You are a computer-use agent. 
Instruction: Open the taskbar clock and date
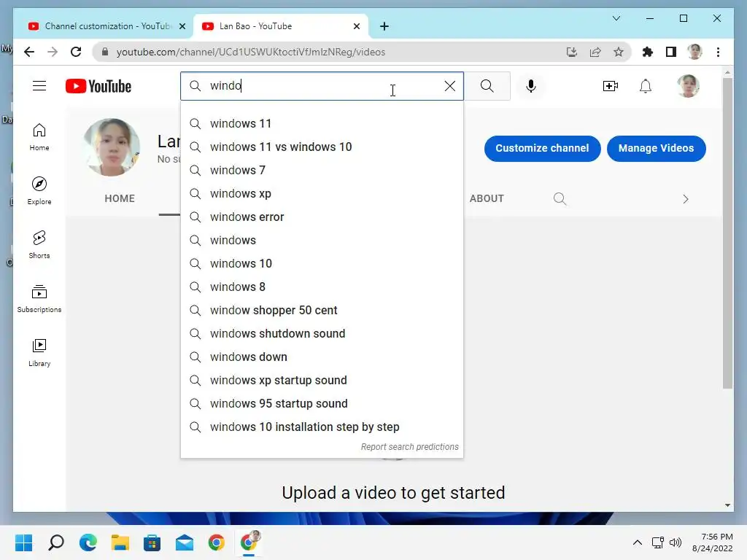[x=712, y=542]
